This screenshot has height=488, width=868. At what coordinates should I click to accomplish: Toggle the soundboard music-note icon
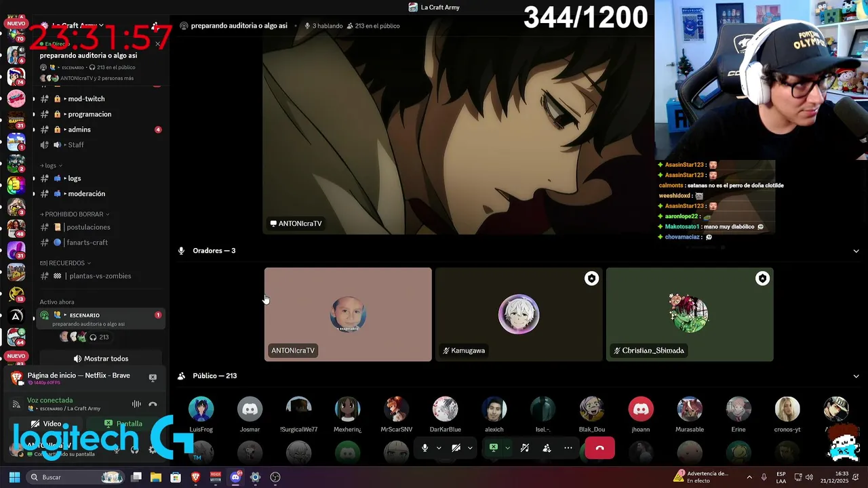[x=525, y=448]
